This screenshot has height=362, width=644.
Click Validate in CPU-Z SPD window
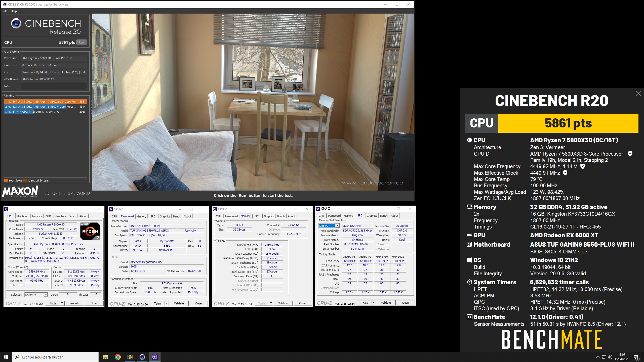coord(386,303)
